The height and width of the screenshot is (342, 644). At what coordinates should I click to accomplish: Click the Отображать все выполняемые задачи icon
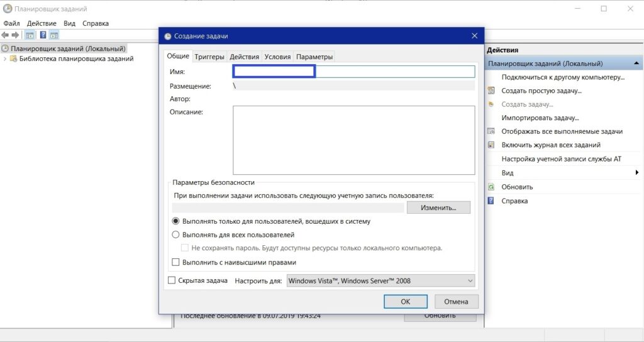pos(491,131)
